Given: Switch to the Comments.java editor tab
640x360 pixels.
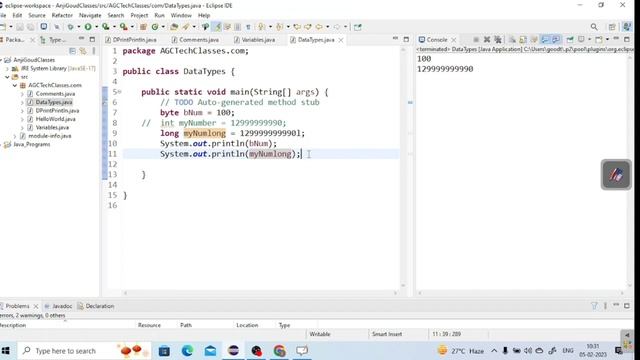Looking at the screenshot, I should [195, 40].
